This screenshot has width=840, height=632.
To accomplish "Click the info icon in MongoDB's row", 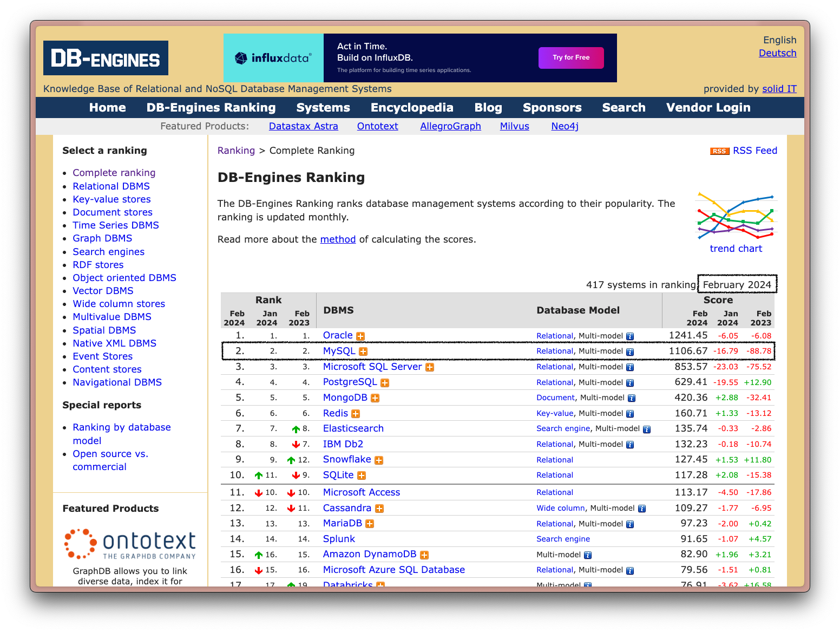I will pos(632,398).
